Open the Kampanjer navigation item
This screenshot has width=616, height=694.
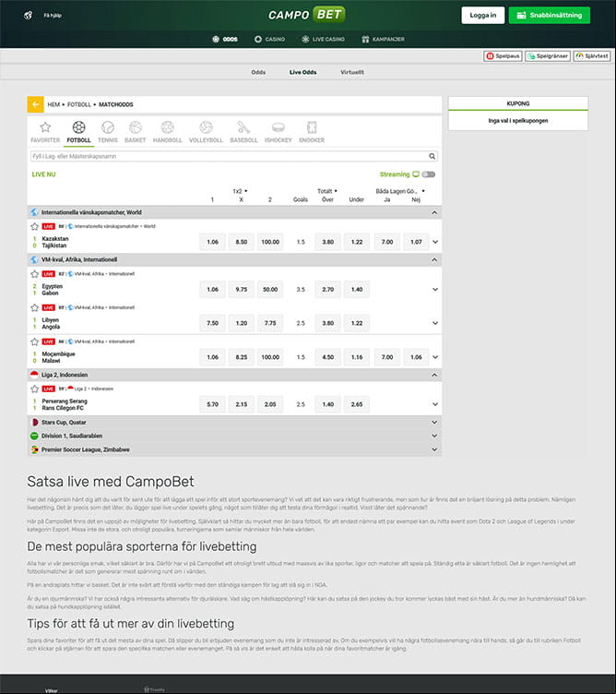[x=383, y=40]
